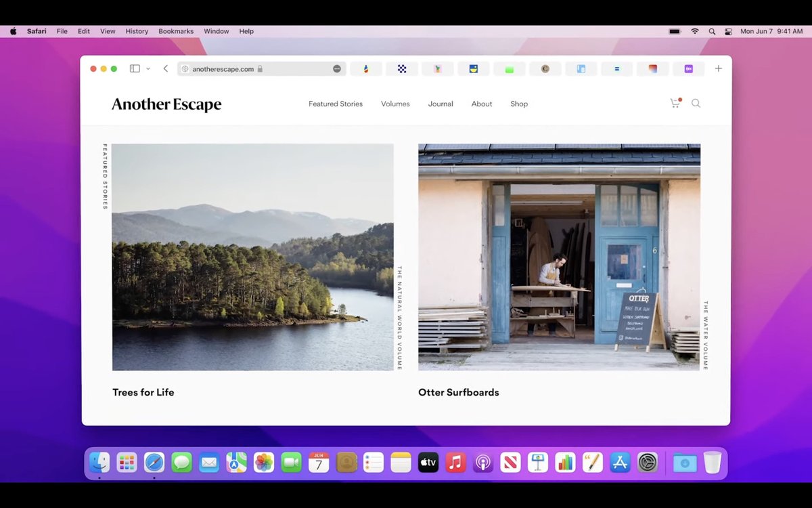Open the Trees for Life story
Viewport: 812px width, 508px height.
click(x=143, y=392)
